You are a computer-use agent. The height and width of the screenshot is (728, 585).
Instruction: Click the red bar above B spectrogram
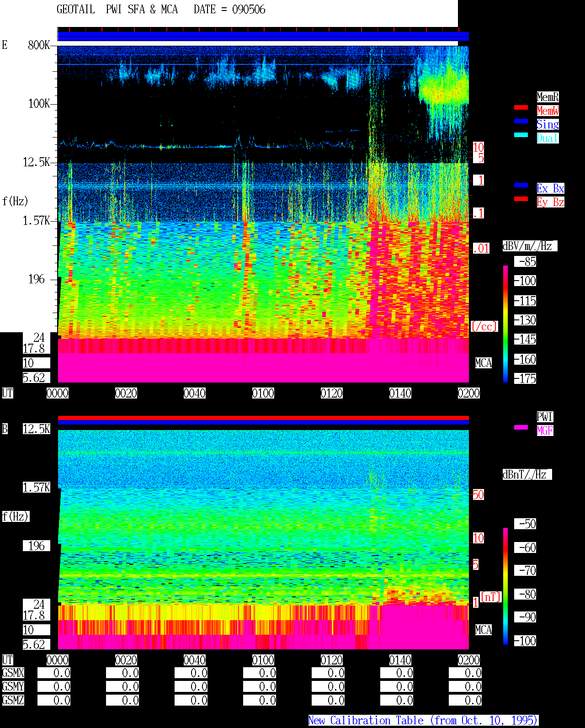[263, 418]
